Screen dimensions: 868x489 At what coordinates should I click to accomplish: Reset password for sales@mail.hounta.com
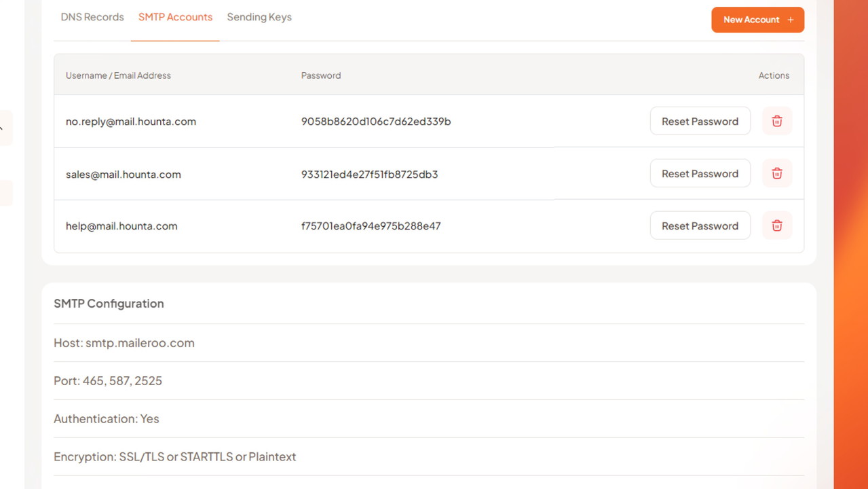click(x=700, y=173)
